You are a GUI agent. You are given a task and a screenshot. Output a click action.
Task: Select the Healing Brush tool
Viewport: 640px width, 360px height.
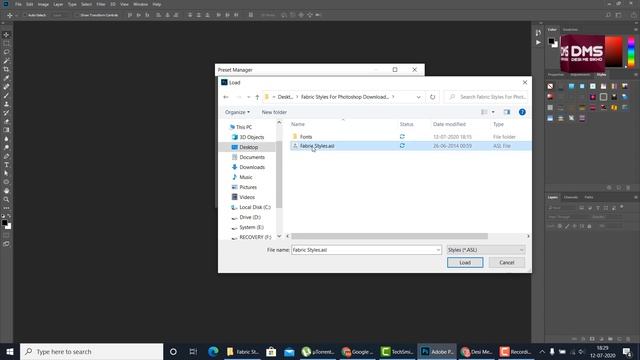coord(6,87)
